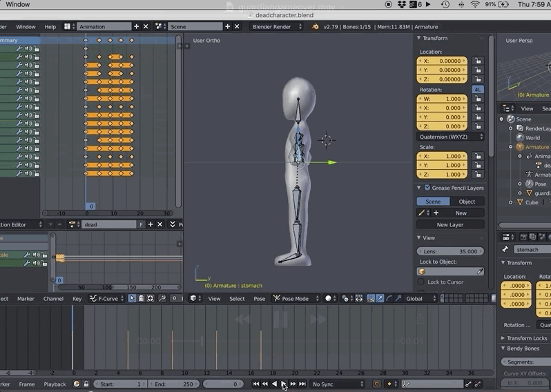Open the Pose Mode selector

click(296, 299)
